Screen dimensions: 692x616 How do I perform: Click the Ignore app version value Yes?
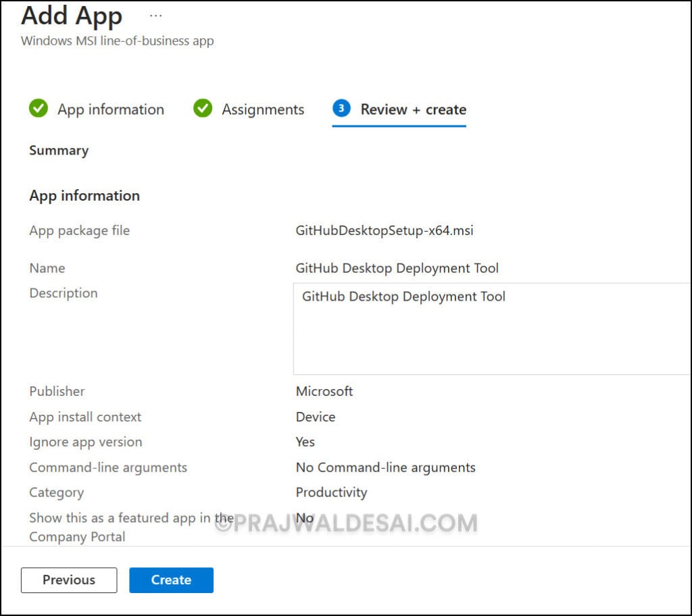[305, 442]
